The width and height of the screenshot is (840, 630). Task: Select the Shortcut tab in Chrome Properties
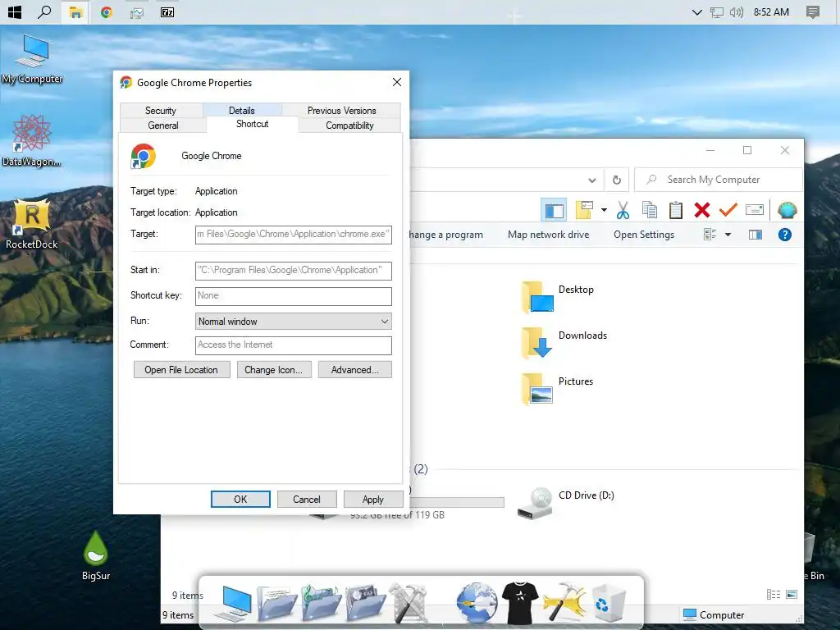point(253,124)
